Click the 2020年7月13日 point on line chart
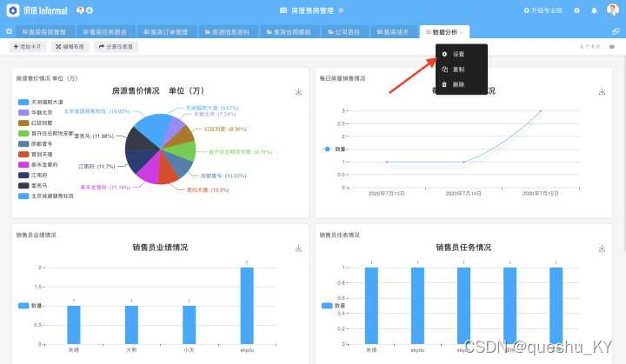 tap(386, 162)
